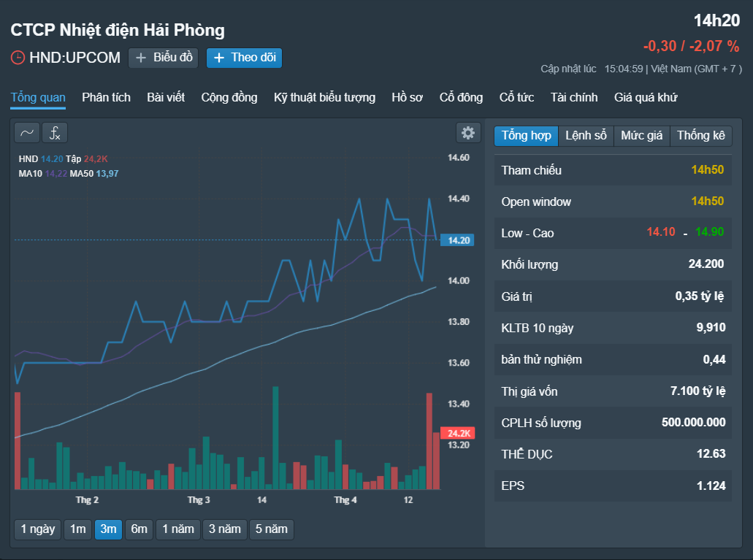Switch to Lệnh số panel tab
This screenshot has width=753, height=560.
(586, 136)
